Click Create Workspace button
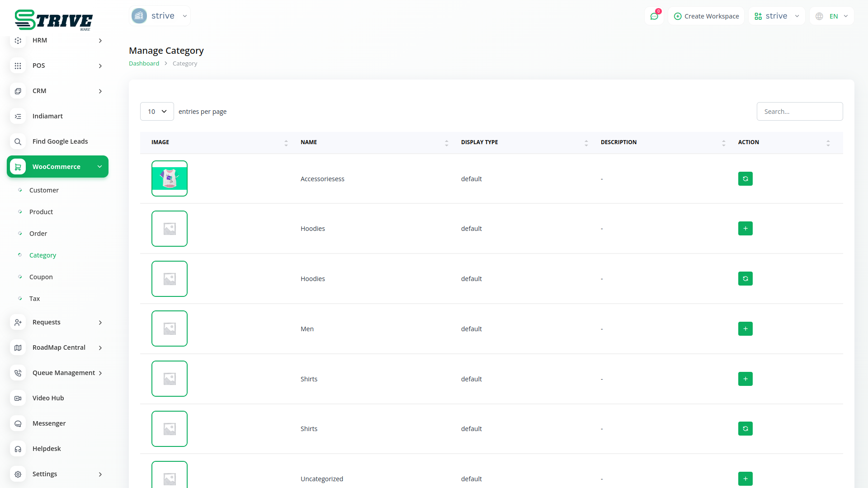 (x=706, y=16)
